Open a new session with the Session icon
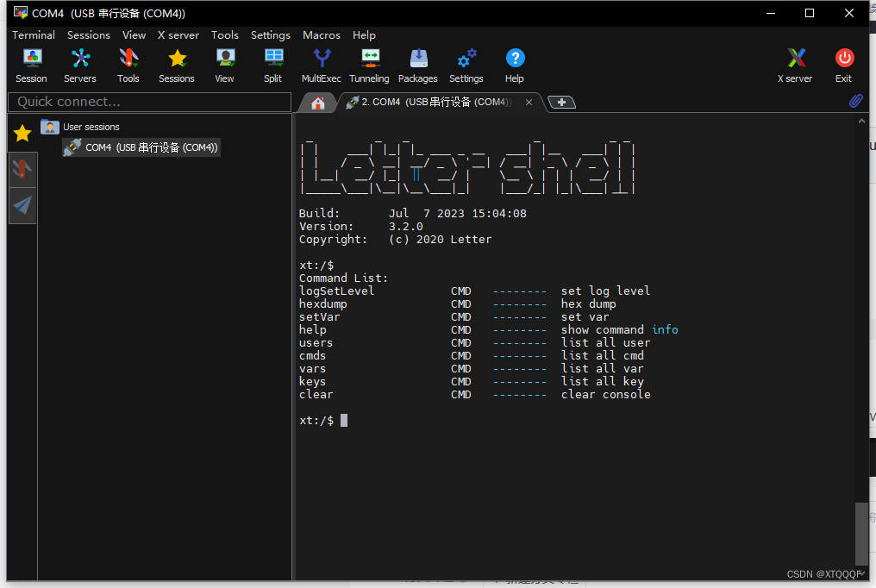The width and height of the screenshot is (876, 588). click(x=31, y=59)
